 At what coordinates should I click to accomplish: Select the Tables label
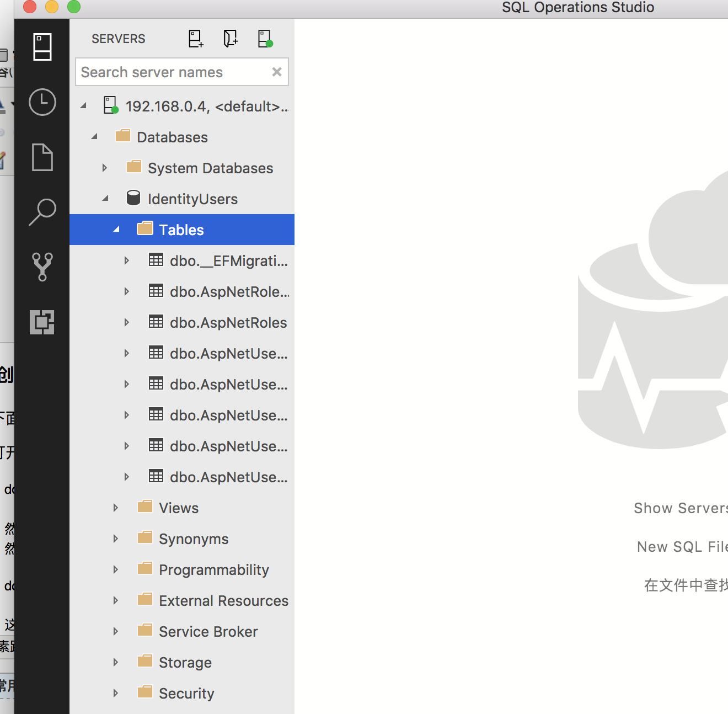[x=181, y=230]
